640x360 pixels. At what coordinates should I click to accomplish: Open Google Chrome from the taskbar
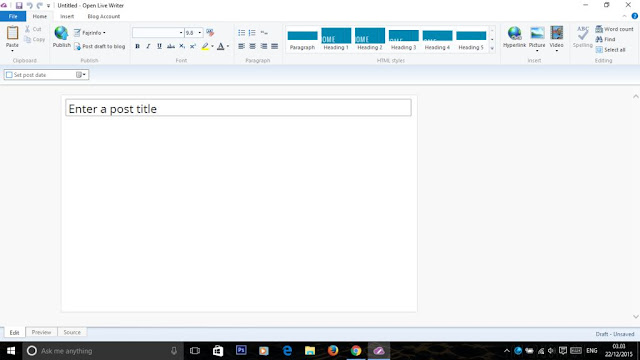(356, 351)
